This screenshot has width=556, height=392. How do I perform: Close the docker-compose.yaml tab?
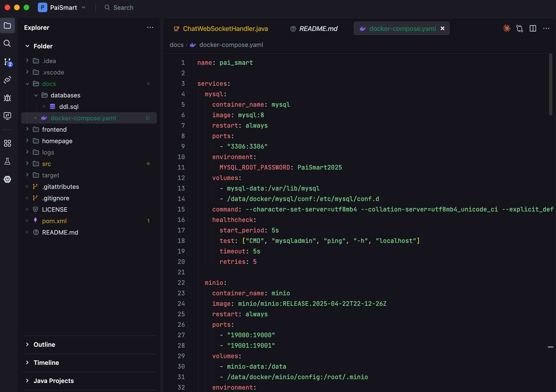coord(442,29)
